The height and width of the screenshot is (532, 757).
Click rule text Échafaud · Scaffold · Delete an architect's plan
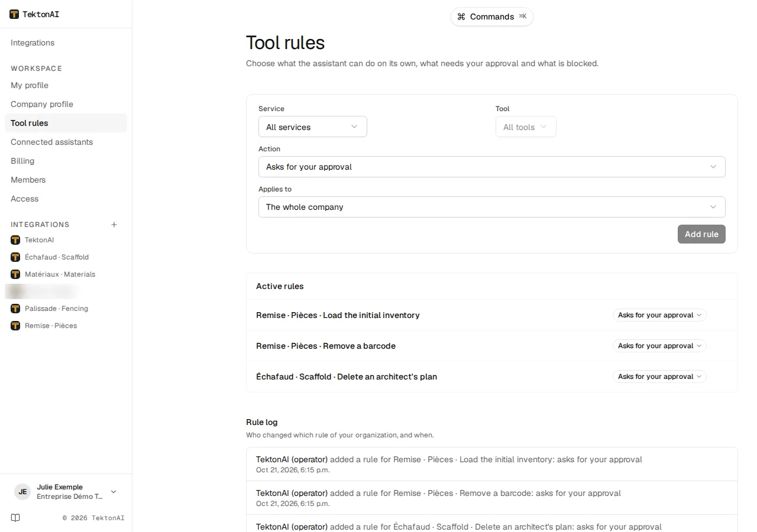tap(347, 377)
